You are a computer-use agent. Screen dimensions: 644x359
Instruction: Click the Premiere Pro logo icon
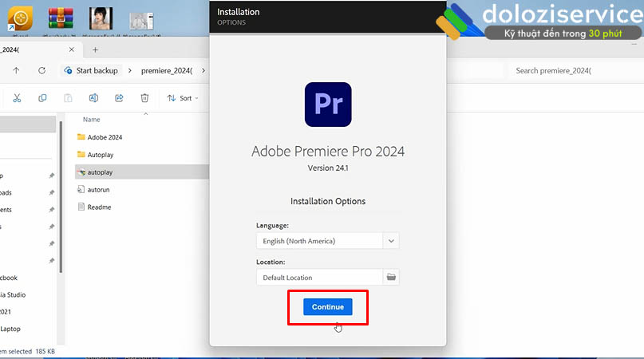coord(328,105)
